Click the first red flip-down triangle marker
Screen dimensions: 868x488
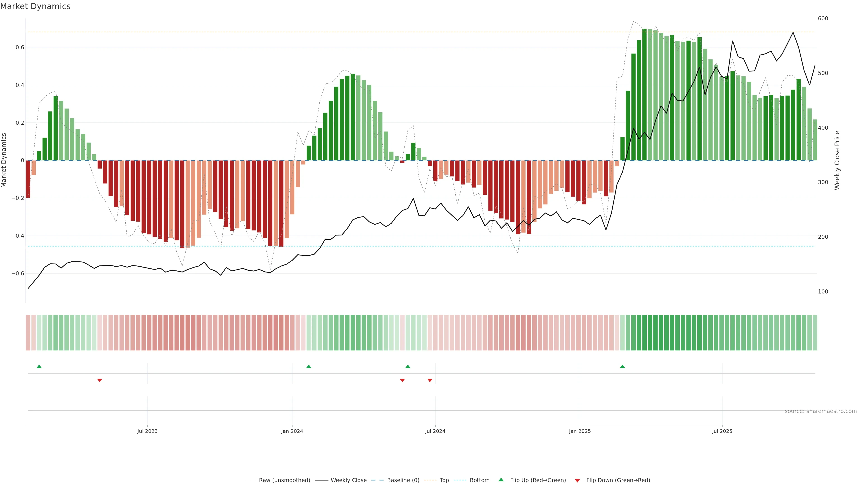pos(99,380)
